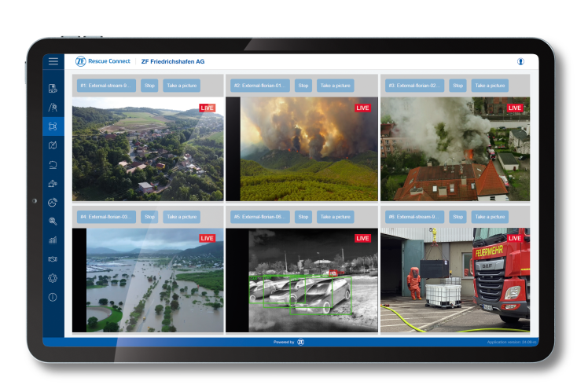The height and width of the screenshot is (392, 588).
Task: Stop the #3 External-florian-02 stream
Action: click(458, 85)
